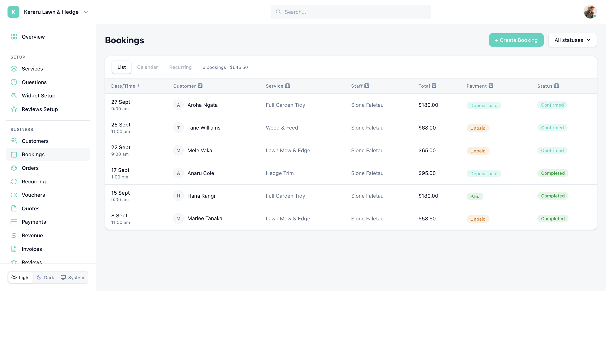Click the Revenue dollar icon

pos(14,235)
